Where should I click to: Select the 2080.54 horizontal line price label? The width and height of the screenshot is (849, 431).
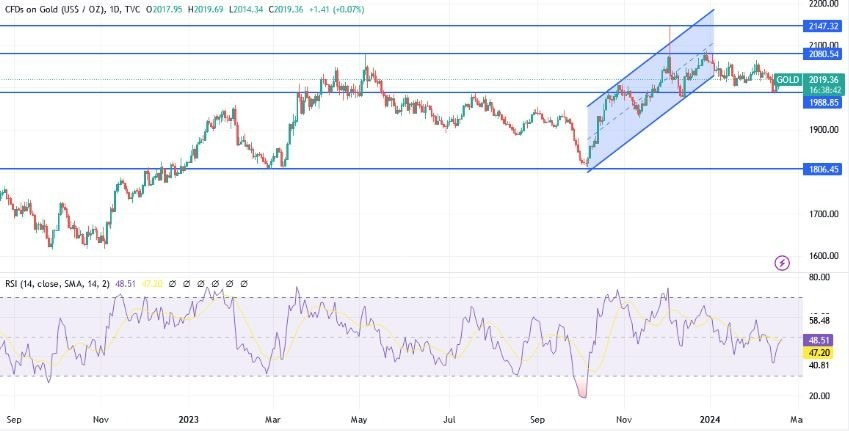(822, 54)
